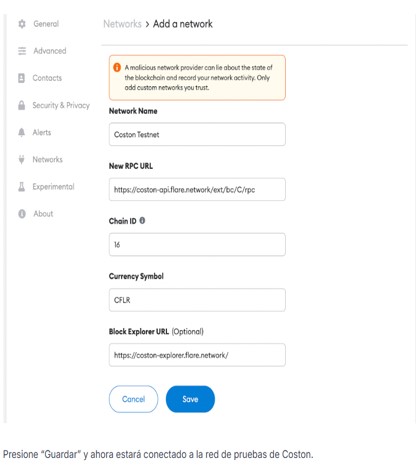
Task: Click the Chain ID info tooltip icon
Action: tap(142, 220)
